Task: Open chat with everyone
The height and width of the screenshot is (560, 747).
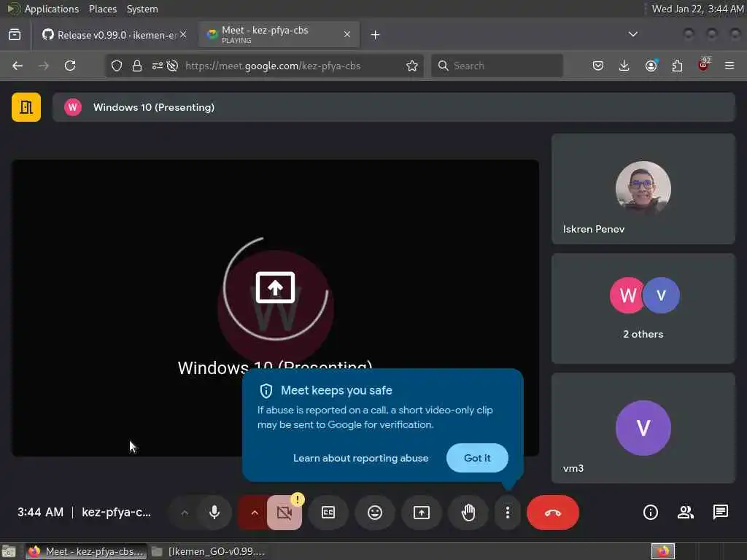Action: click(720, 513)
